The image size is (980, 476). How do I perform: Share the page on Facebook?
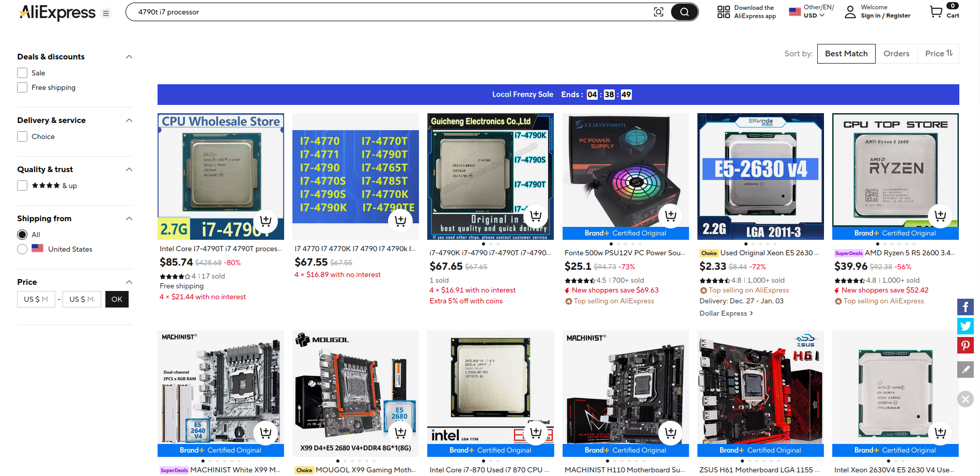coord(966,307)
